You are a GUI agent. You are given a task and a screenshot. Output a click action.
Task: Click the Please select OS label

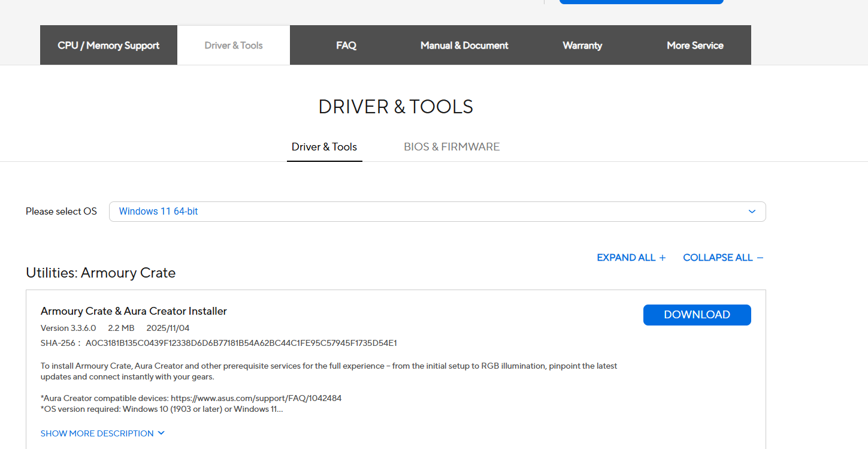click(61, 212)
